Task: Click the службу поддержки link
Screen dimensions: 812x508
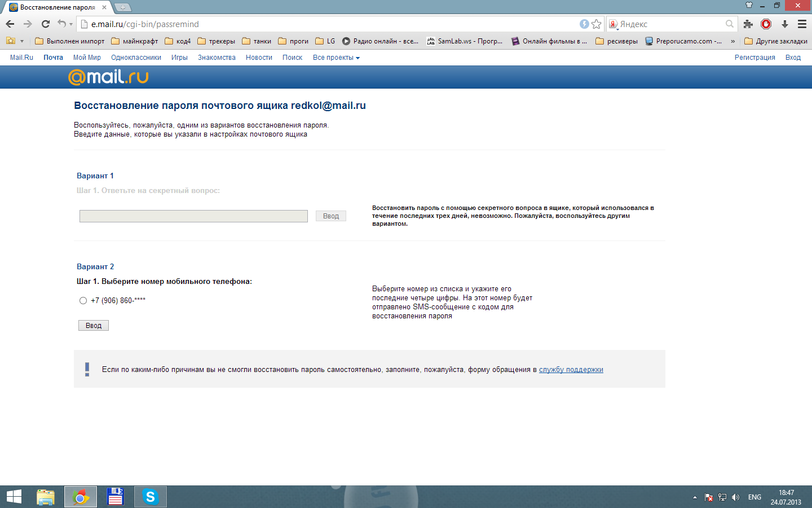Action: (x=571, y=370)
